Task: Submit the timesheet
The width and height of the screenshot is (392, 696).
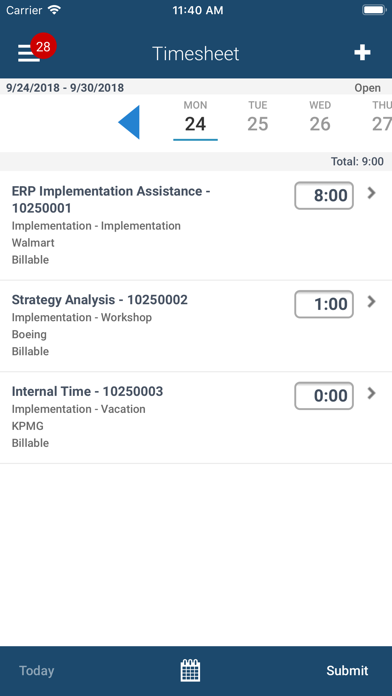Action: (347, 671)
